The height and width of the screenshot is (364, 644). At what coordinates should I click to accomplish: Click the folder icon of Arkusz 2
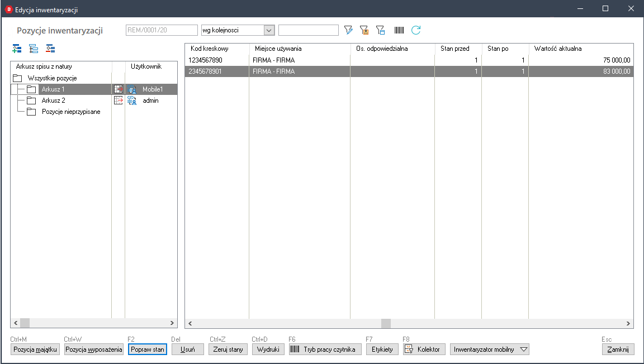point(31,100)
